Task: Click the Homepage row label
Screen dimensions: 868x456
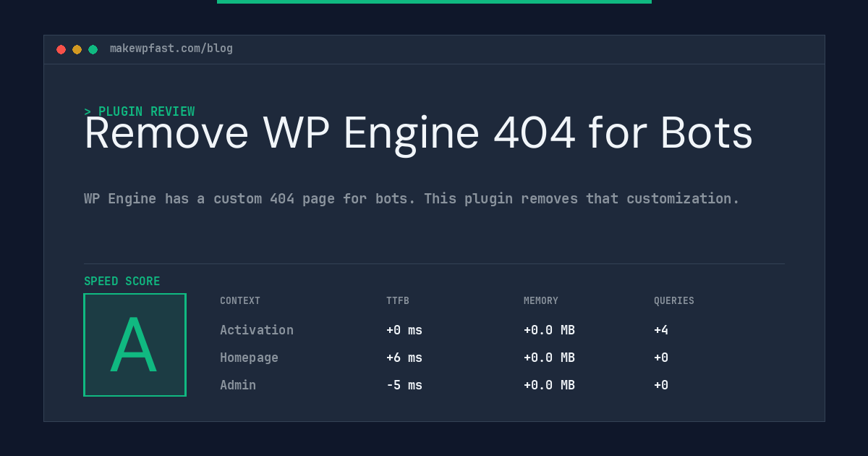Action: (249, 358)
